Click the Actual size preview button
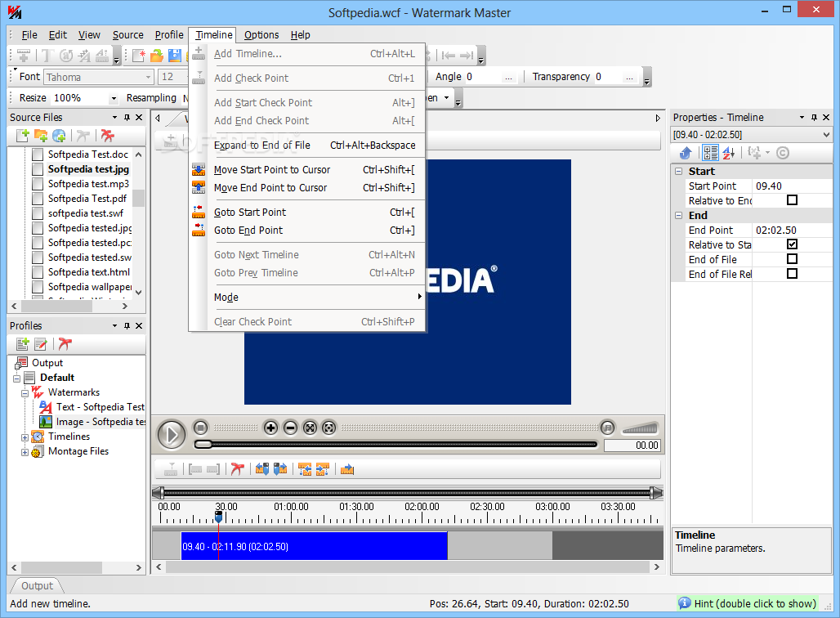The image size is (840, 618). click(x=329, y=428)
